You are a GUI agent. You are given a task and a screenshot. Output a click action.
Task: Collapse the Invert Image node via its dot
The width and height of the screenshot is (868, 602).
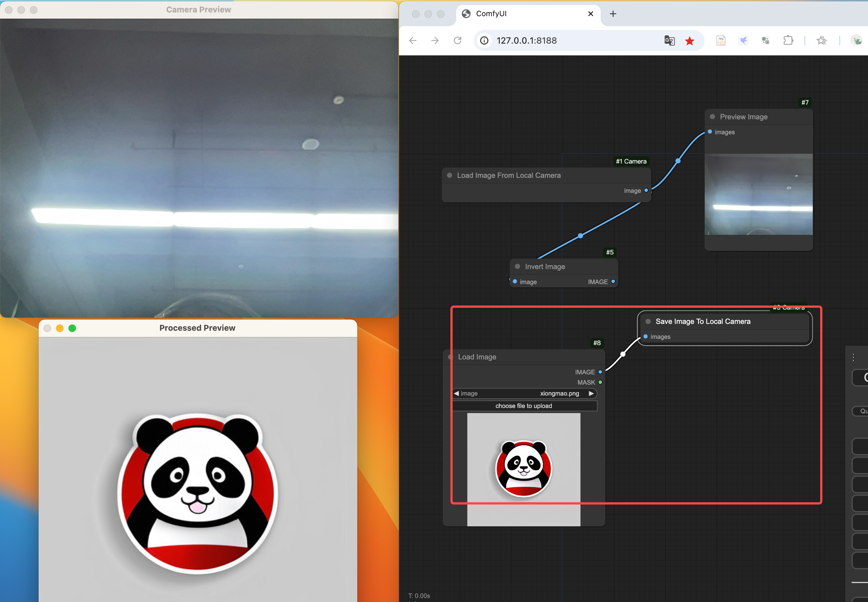[518, 266]
